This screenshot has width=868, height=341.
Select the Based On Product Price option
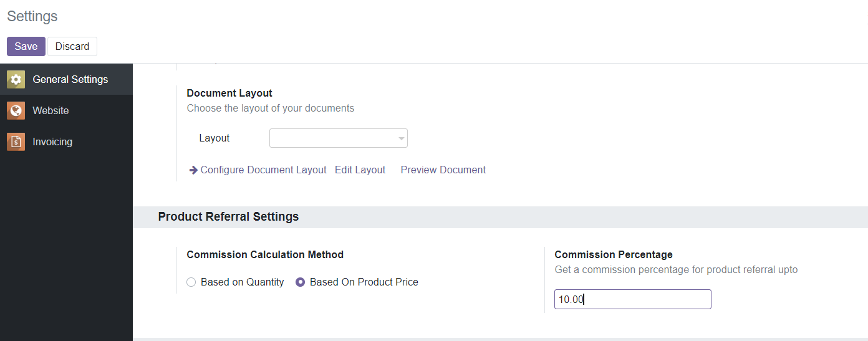click(357, 282)
